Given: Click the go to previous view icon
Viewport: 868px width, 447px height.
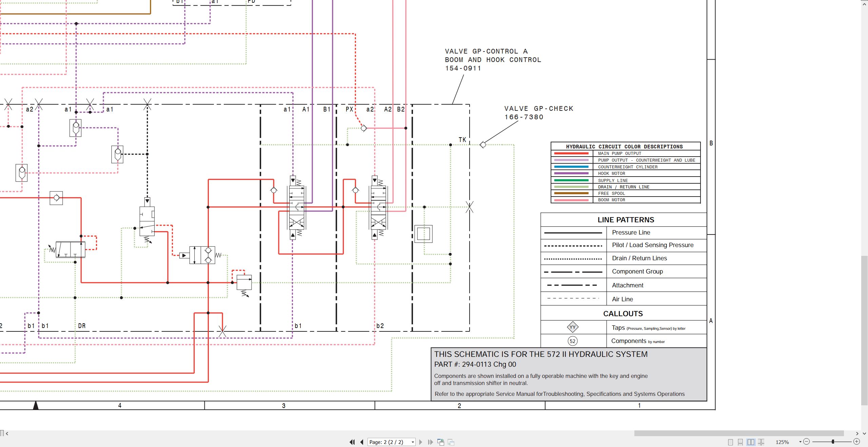Looking at the screenshot, I should point(441,442).
